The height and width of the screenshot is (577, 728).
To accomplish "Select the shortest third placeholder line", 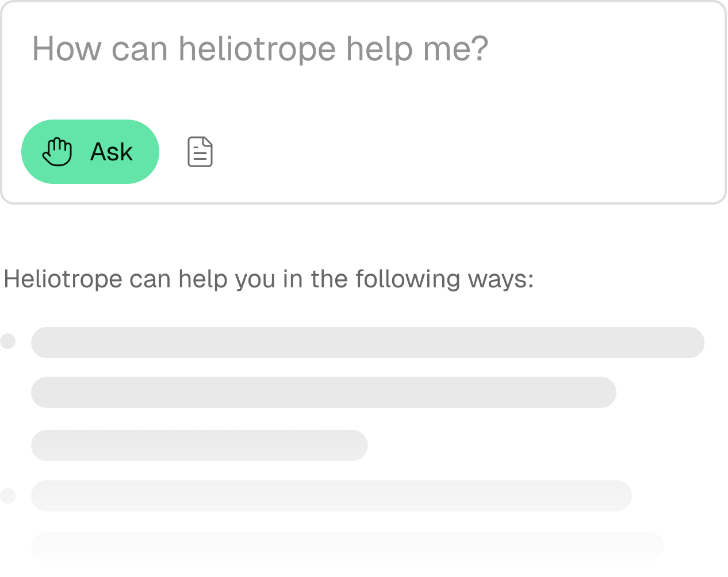I will point(199,445).
